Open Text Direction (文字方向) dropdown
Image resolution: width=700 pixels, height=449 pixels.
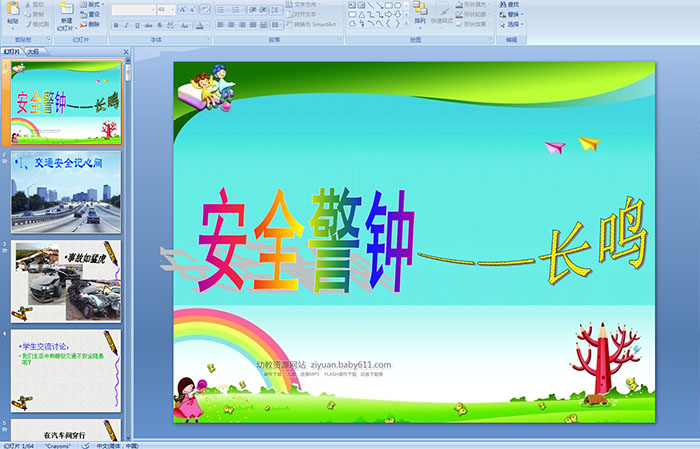305,4
